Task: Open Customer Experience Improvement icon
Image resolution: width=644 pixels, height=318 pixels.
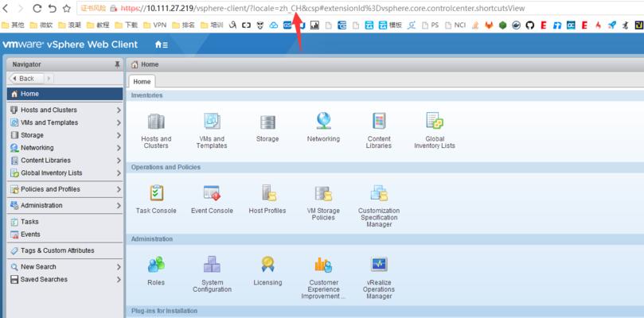Action: point(323,265)
